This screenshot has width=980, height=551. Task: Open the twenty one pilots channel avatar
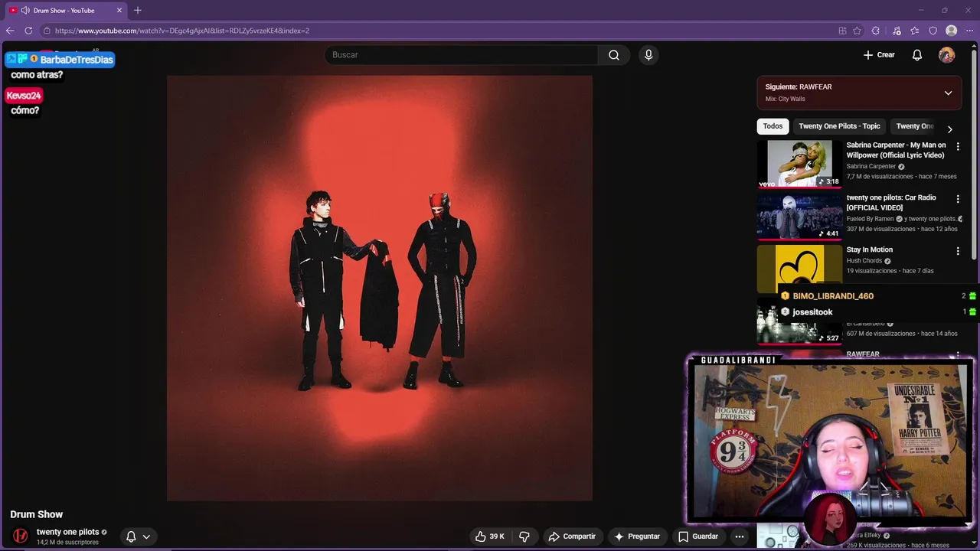(x=21, y=536)
